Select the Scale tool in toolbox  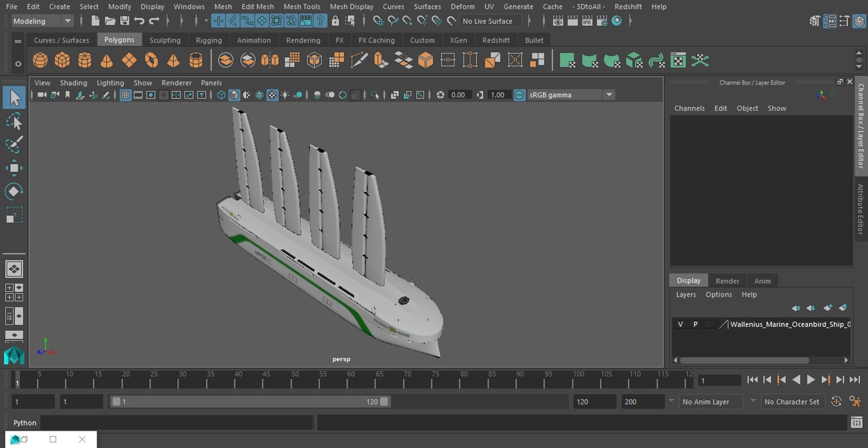point(14,215)
